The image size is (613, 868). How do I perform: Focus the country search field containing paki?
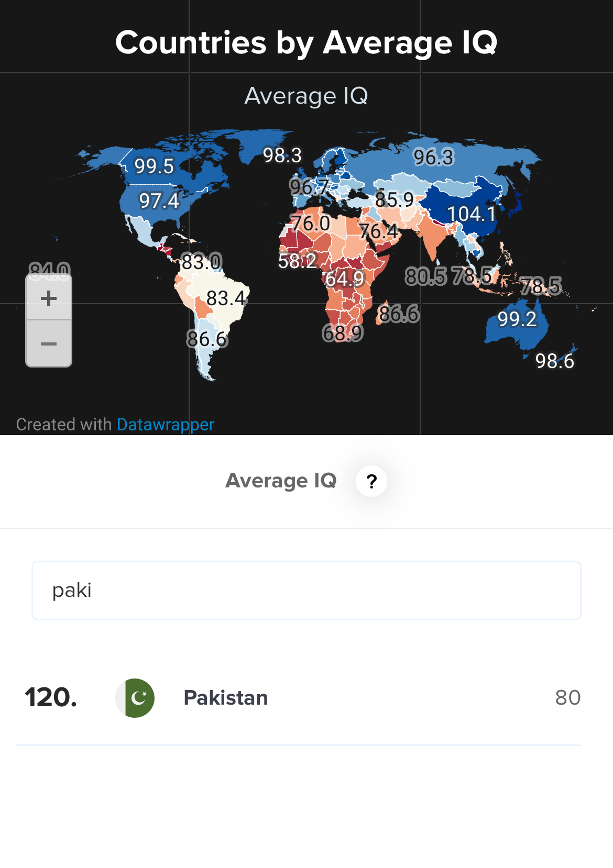(306, 591)
